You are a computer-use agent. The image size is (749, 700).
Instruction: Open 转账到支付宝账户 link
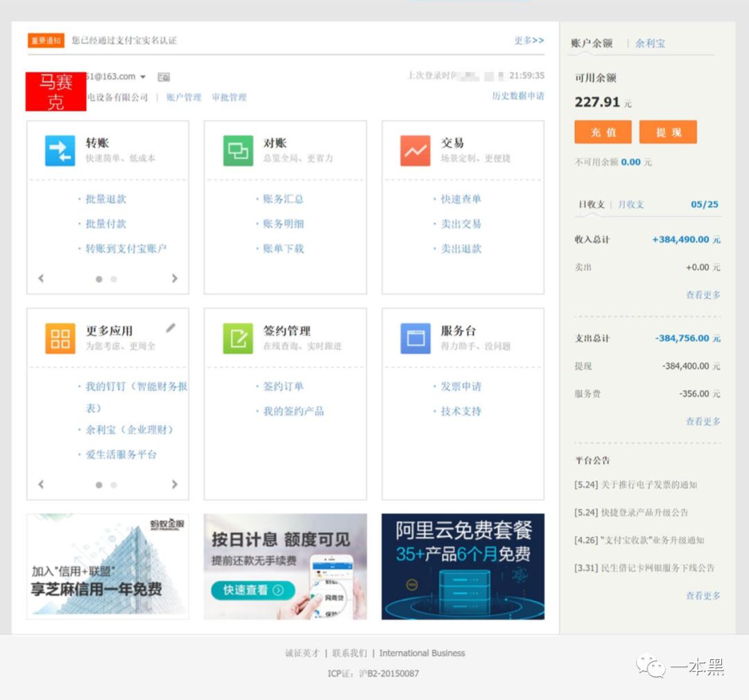click(x=126, y=249)
